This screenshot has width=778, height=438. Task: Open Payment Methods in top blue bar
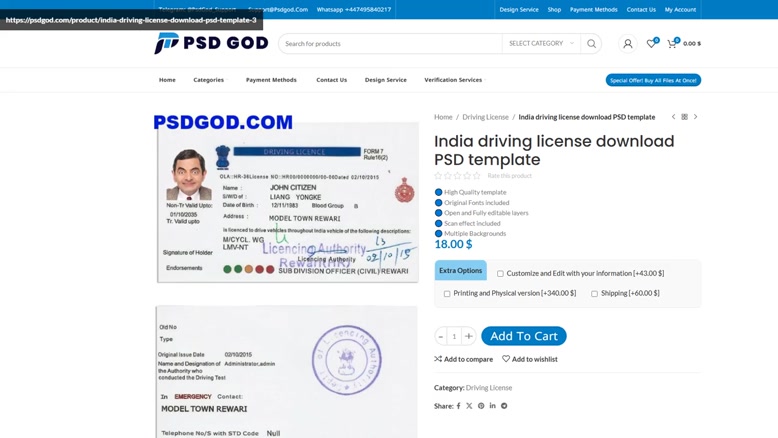593,9
